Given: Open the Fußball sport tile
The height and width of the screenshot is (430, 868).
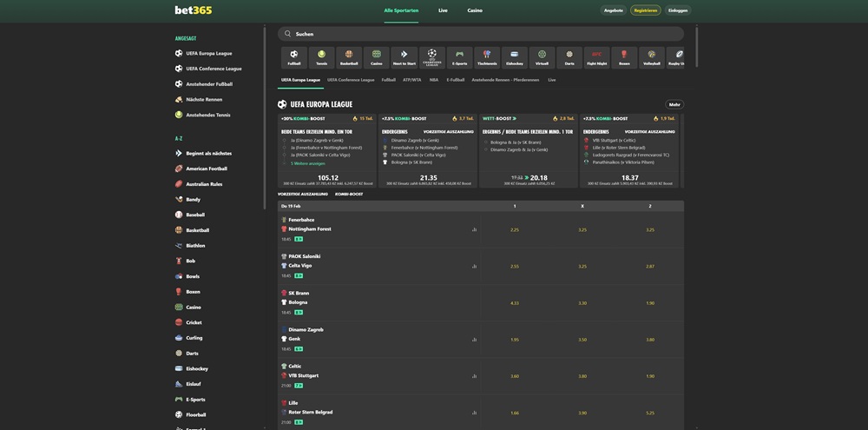Looking at the screenshot, I should [x=294, y=57].
